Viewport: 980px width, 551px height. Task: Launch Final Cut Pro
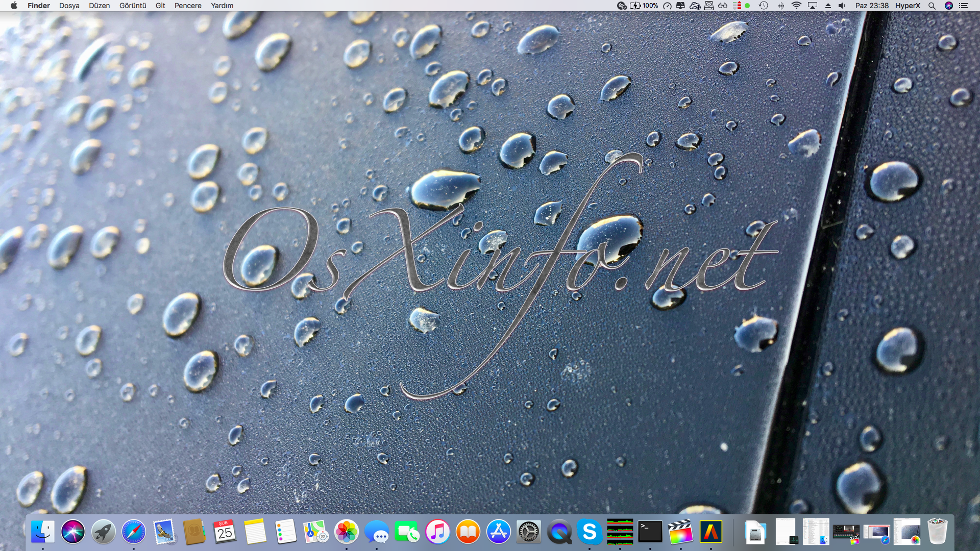(680, 532)
